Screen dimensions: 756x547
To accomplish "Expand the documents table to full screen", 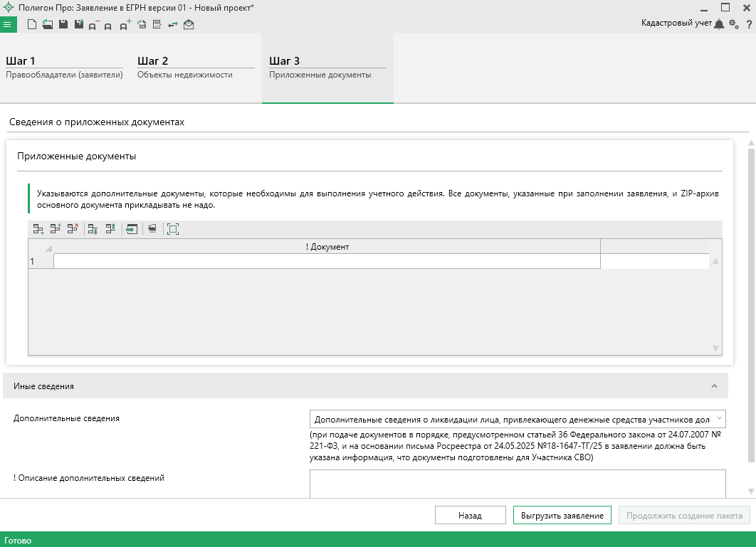I will (173, 229).
